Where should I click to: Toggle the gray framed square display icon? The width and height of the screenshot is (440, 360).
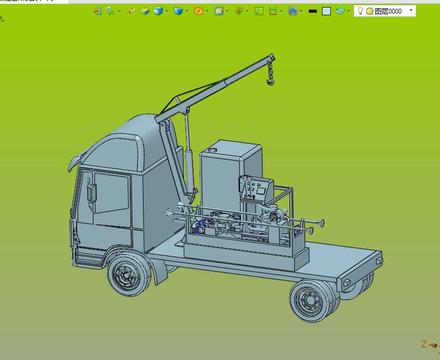(219, 11)
